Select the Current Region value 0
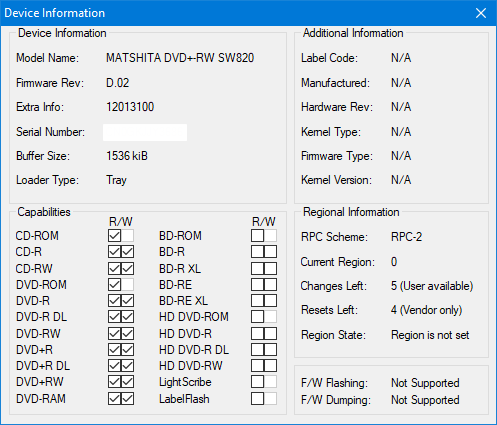 point(394,262)
